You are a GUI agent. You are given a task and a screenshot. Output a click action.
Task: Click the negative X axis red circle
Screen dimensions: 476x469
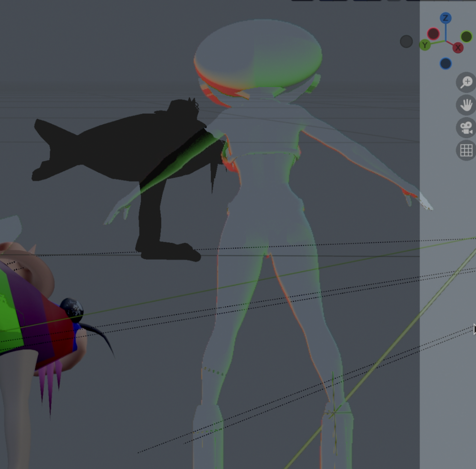tap(433, 34)
